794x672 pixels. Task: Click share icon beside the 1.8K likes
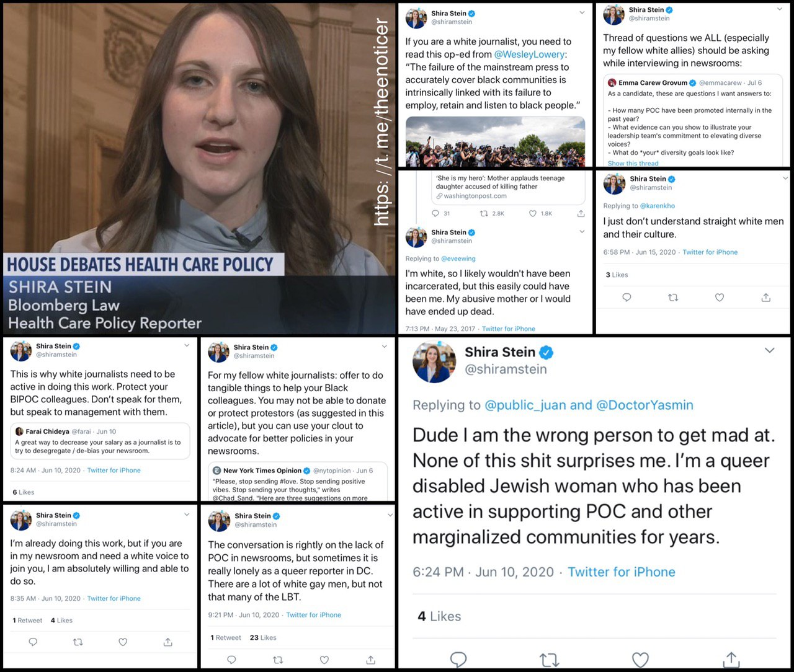pos(581,213)
